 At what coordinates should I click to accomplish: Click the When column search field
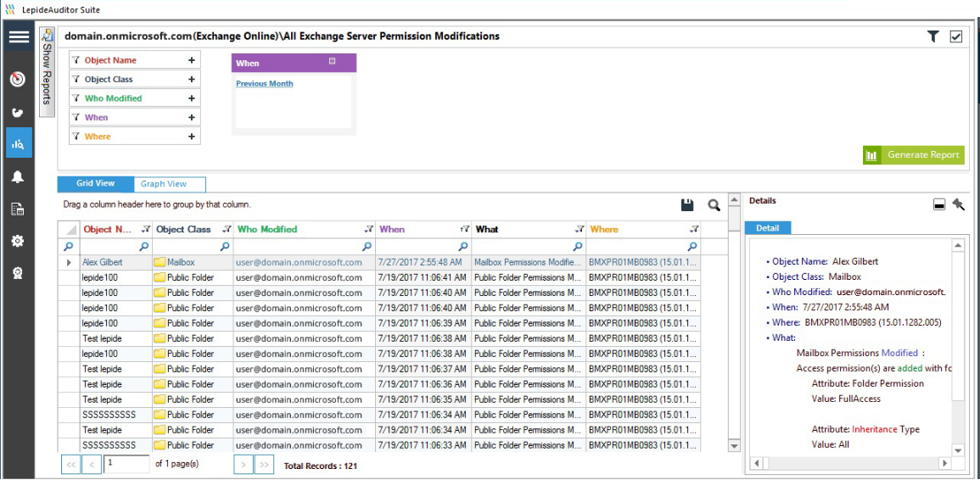pos(423,246)
